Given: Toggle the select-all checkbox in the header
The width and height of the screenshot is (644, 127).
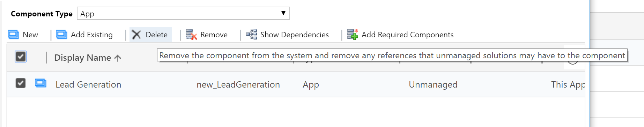Looking at the screenshot, I should [x=21, y=57].
